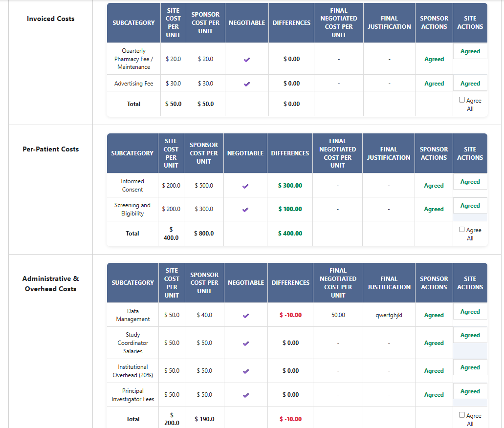
Task: Check Agree All for Per-Patient Costs
Action: click(462, 230)
